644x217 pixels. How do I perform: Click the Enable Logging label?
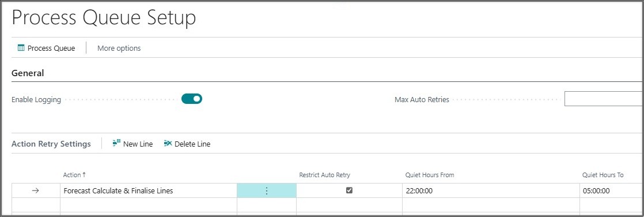pos(36,100)
